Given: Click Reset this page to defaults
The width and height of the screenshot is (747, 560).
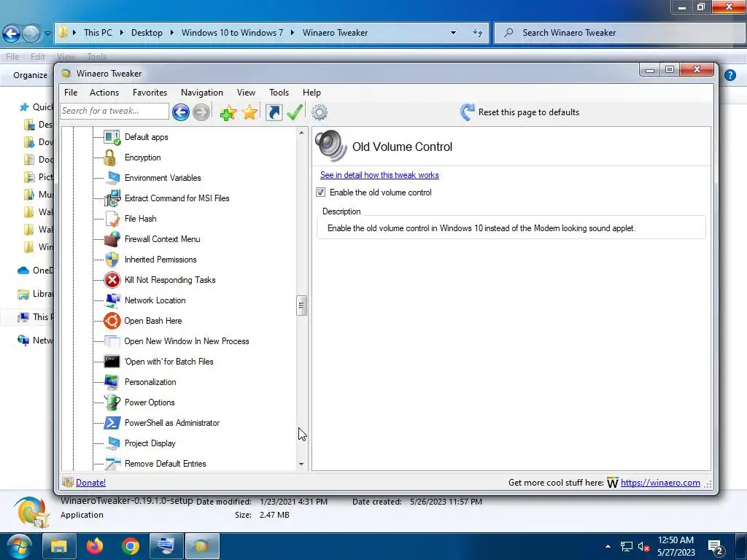Looking at the screenshot, I should pos(519,112).
